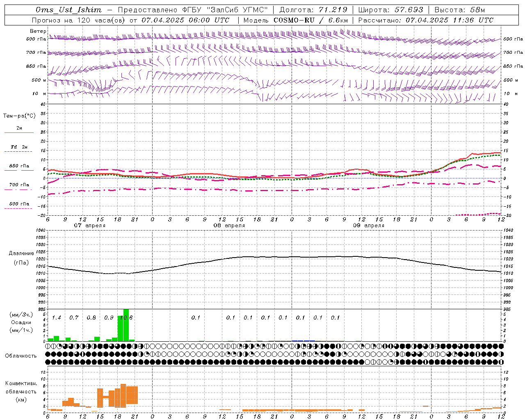Click the Рассчитано: 07.04.2025 11:36 UTC timestamp

pyautogui.click(x=426, y=20)
